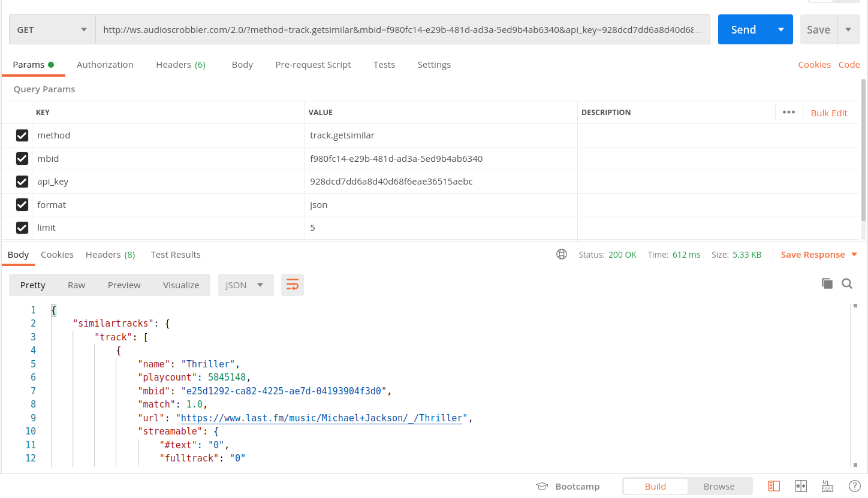Uncheck the limit parameter checkbox
This screenshot has width=868, height=498.
coord(22,228)
